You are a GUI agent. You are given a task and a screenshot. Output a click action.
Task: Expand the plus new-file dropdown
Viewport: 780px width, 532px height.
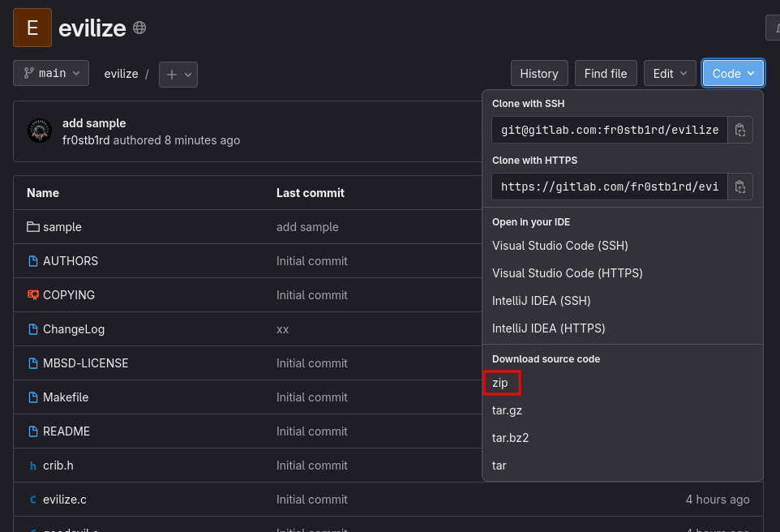(178, 74)
